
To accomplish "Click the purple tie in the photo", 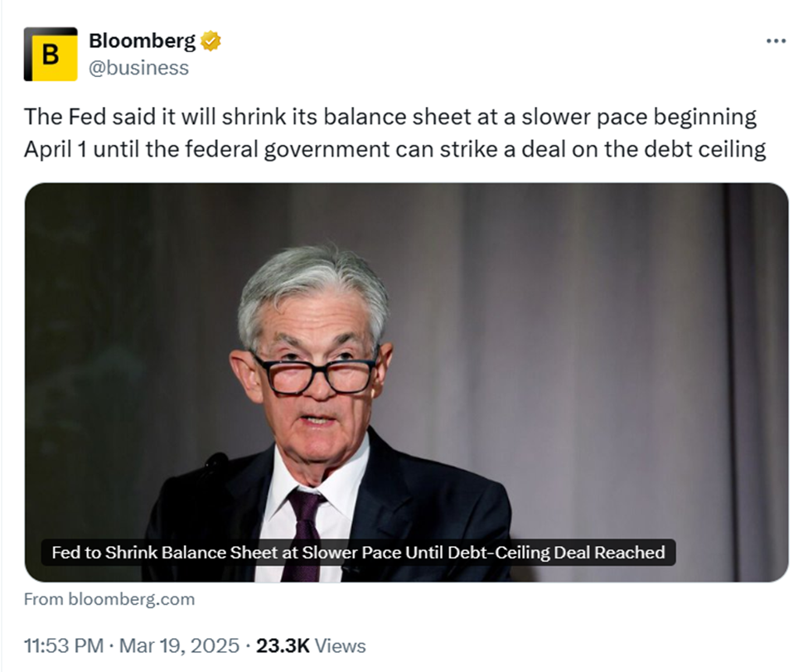I will coord(305,535).
